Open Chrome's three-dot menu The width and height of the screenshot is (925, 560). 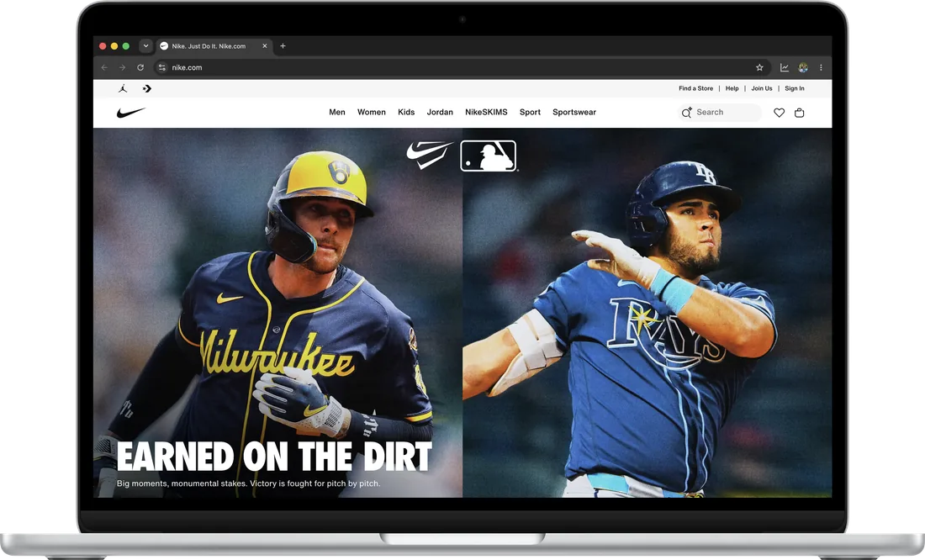821,68
